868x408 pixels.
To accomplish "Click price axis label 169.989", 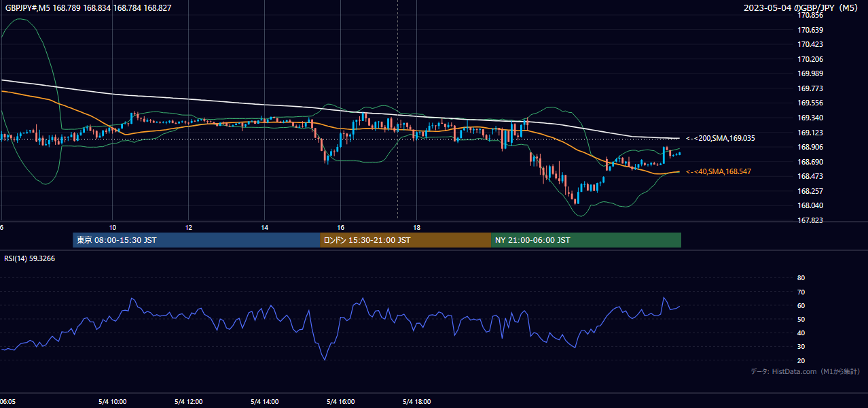I will pos(810,73).
